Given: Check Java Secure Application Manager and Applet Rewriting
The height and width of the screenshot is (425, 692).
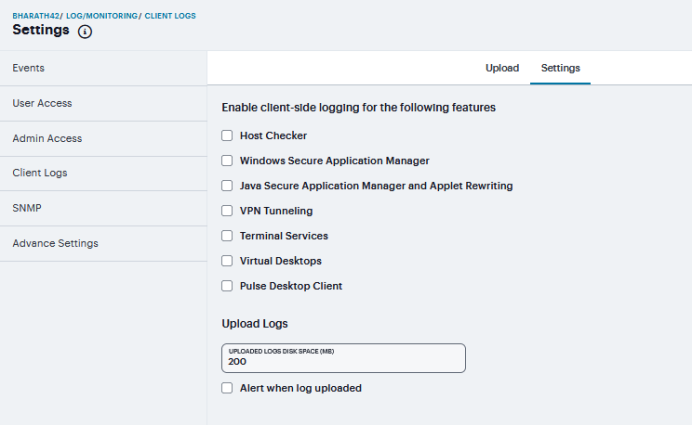Looking at the screenshot, I should coord(227,186).
